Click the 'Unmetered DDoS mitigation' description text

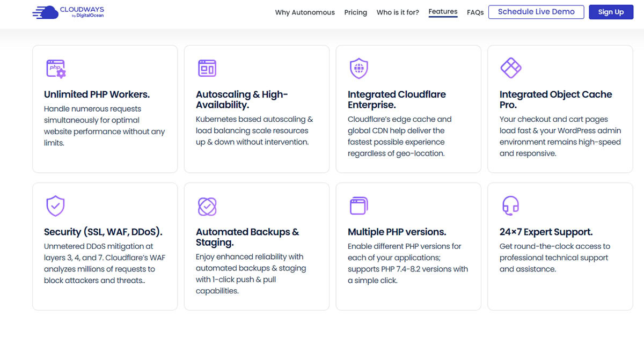105,263
